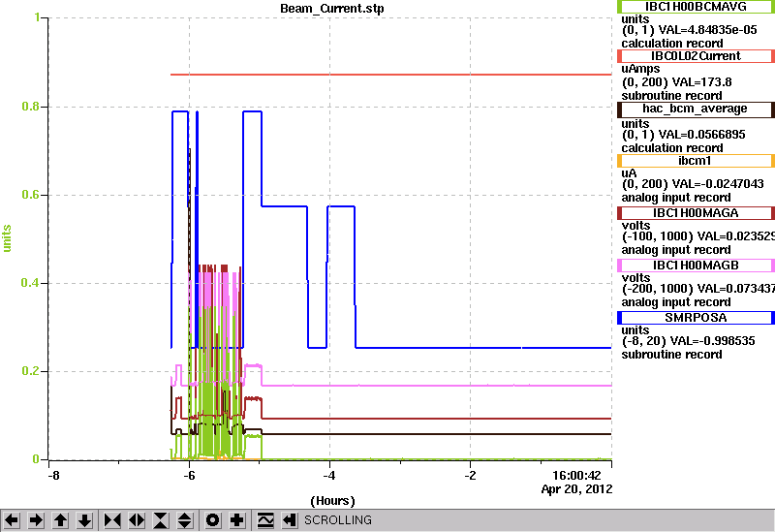This screenshot has width=775, height=532.
Task: Click the 16:00:42 timestamp on x-axis
Action: coord(576,476)
